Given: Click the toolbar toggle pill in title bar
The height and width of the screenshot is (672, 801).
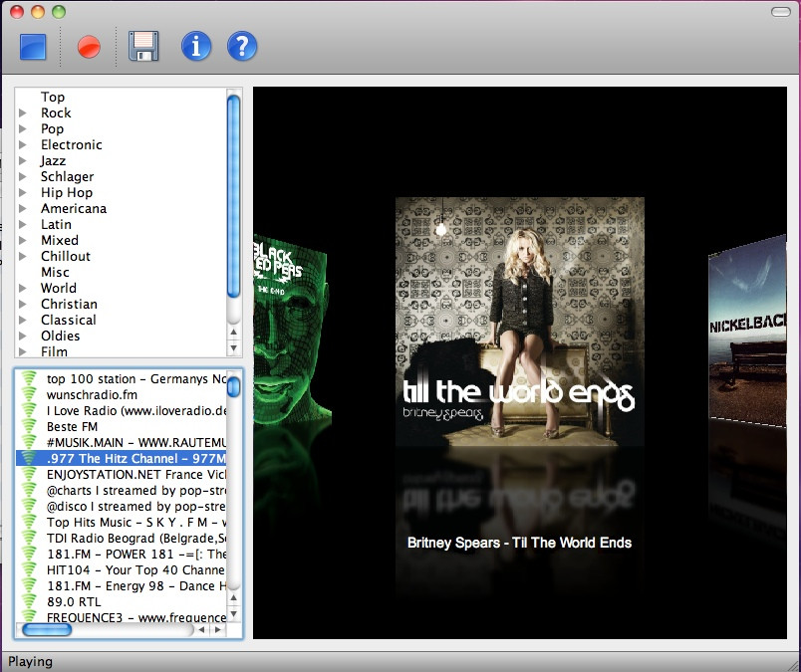Looking at the screenshot, I should point(780,12).
